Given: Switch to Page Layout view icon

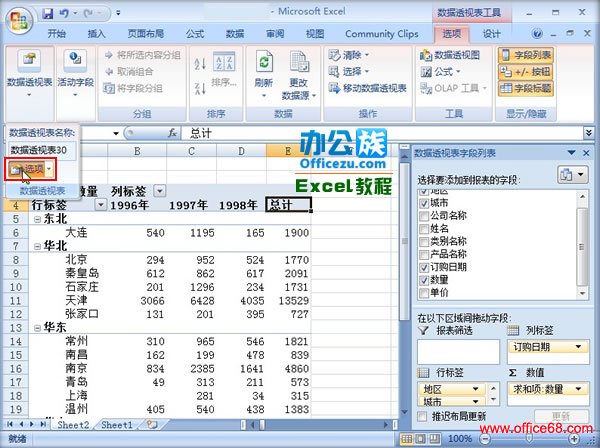Looking at the screenshot, I should pos(421,438).
